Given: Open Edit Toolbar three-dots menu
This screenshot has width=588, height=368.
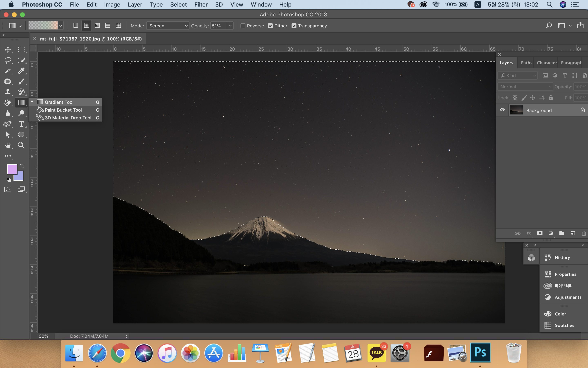Looking at the screenshot, I should click(8, 156).
